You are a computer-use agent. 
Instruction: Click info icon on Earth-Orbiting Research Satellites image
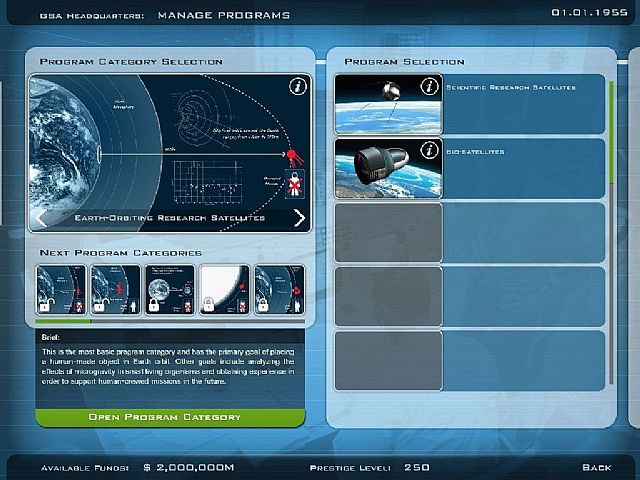(x=297, y=86)
